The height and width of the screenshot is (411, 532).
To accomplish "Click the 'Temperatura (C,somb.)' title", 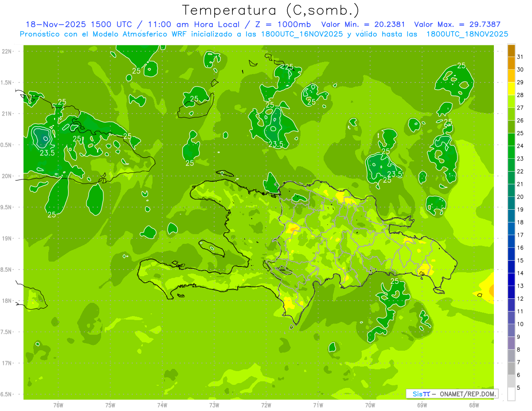I will click(271, 10).
